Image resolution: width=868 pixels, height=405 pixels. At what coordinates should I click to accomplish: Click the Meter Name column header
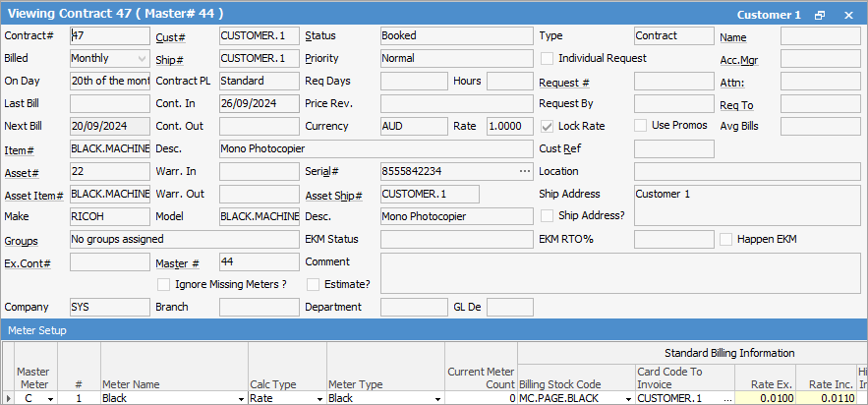(132, 383)
